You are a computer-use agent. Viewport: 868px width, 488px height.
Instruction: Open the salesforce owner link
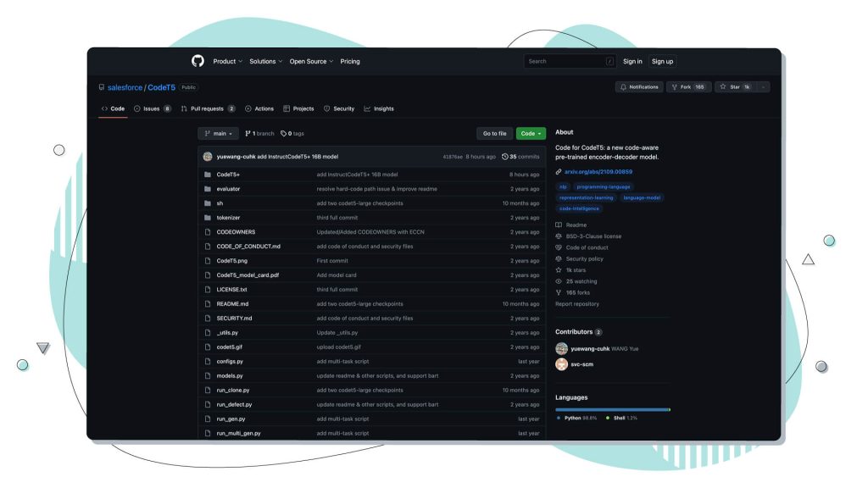click(125, 87)
